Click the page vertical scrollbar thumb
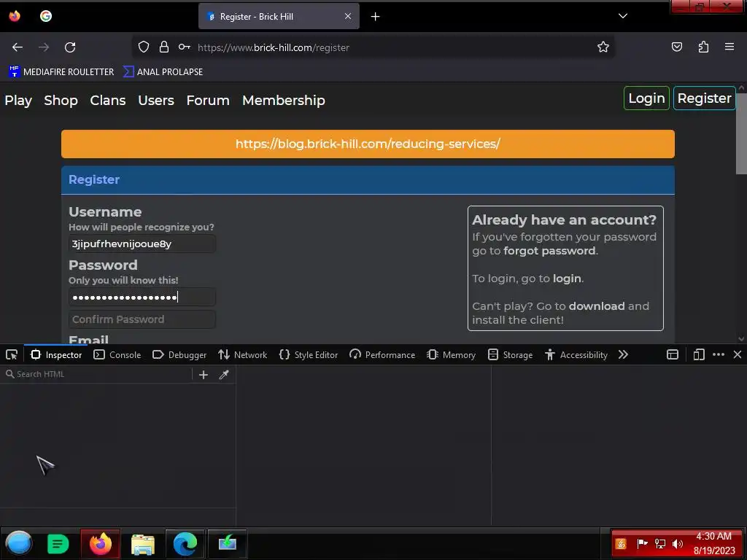 point(741,134)
